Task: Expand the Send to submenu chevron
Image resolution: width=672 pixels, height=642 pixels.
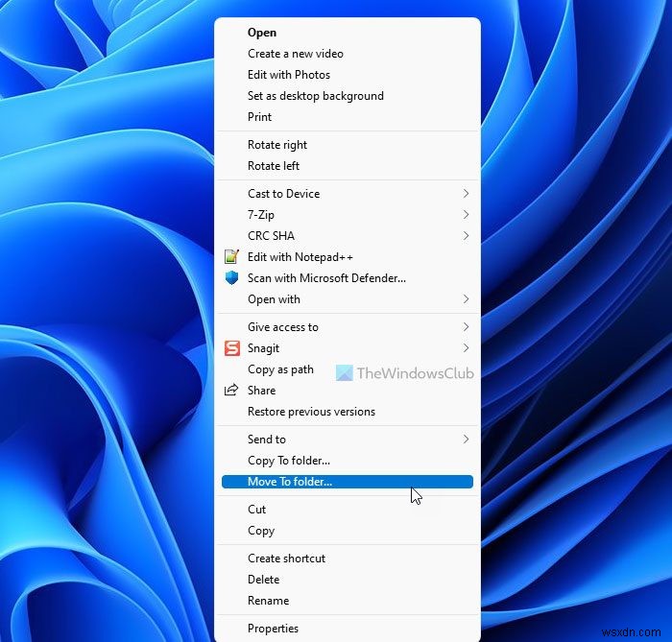Action: point(466,439)
